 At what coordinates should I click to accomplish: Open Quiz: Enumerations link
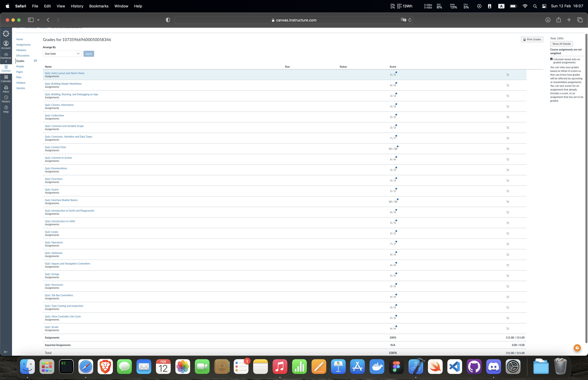pos(56,168)
